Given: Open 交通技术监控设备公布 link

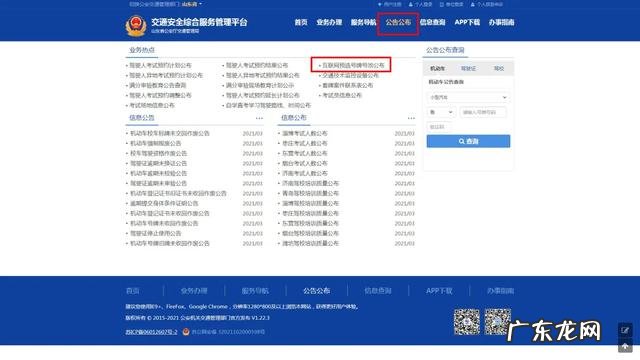Looking at the screenshot, I should point(351,76).
